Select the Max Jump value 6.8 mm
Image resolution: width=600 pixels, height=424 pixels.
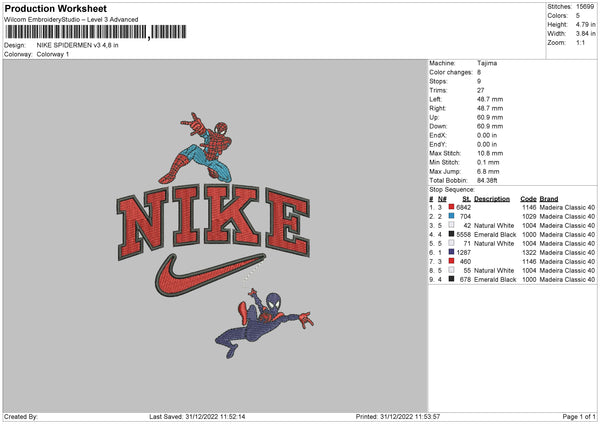(488, 171)
